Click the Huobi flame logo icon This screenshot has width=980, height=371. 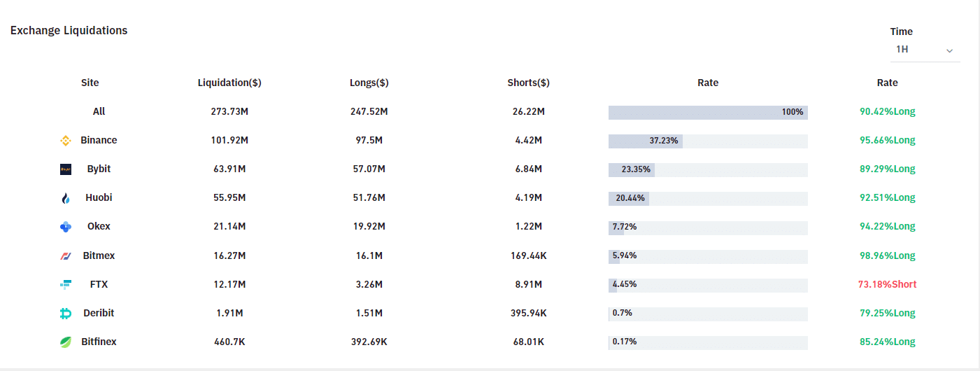(x=66, y=198)
